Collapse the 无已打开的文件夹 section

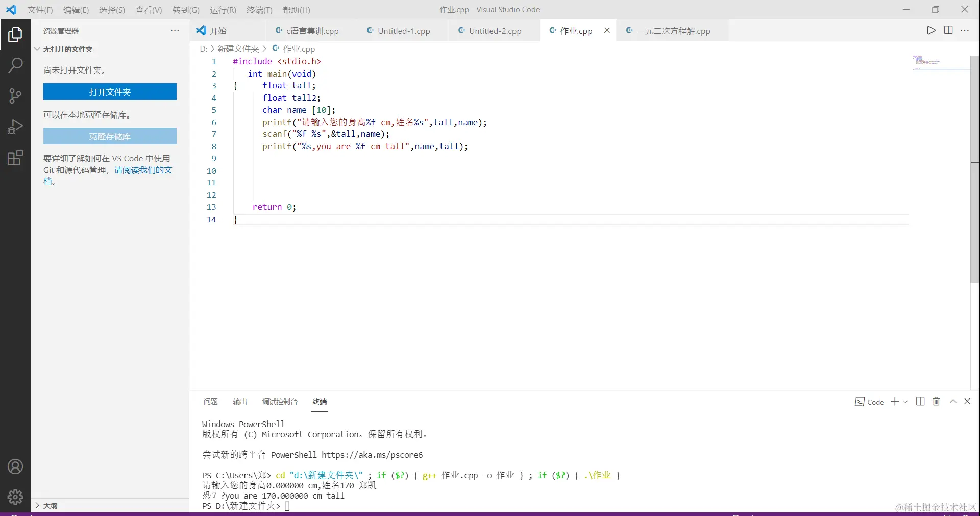click(x=37, y=49)
